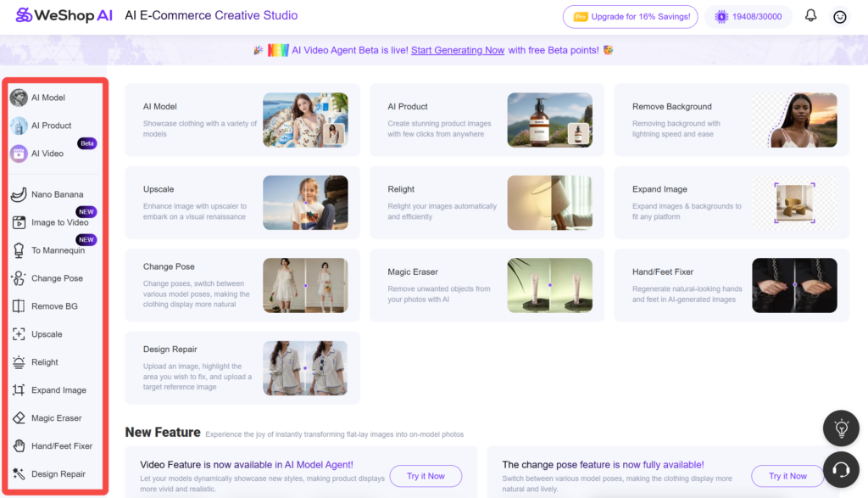Select To Mannequin in the sidebar
The width and height of the screenshot is (868, 498).
pos(57,250)
